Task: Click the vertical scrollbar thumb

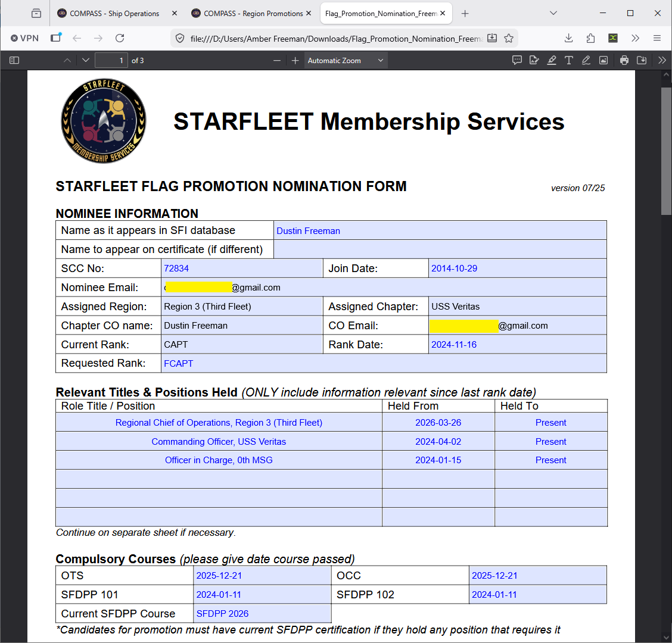Action: click(666, 151)
